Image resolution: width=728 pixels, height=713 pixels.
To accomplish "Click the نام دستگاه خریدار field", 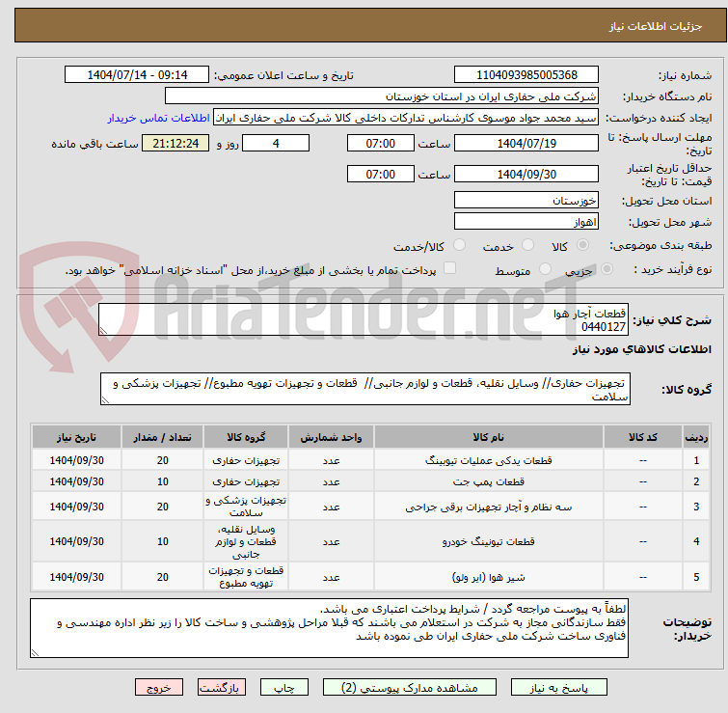I will [x=381, y=96].
